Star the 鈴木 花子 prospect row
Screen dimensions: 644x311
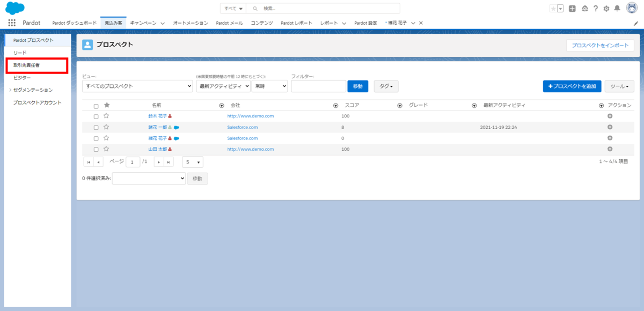[106, 116]
